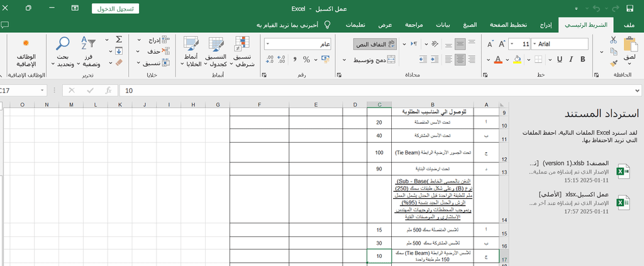Click Merge and Center (دمج وتوسيط) button
Screen dimensions: 644x266
click(x=374, y=60)
